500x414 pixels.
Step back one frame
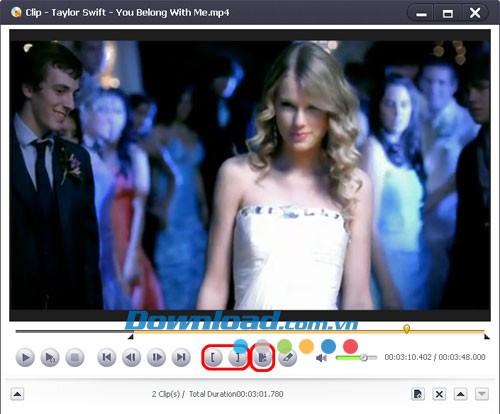[x=131, y=357]
